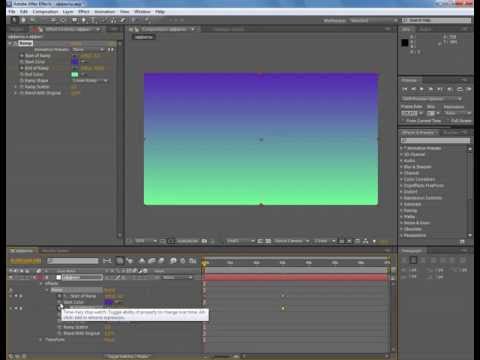Viewport: 480px width, 360px height.
Task: Toggle hide shy layers in timeline
Action: click(x=142, y=261)
